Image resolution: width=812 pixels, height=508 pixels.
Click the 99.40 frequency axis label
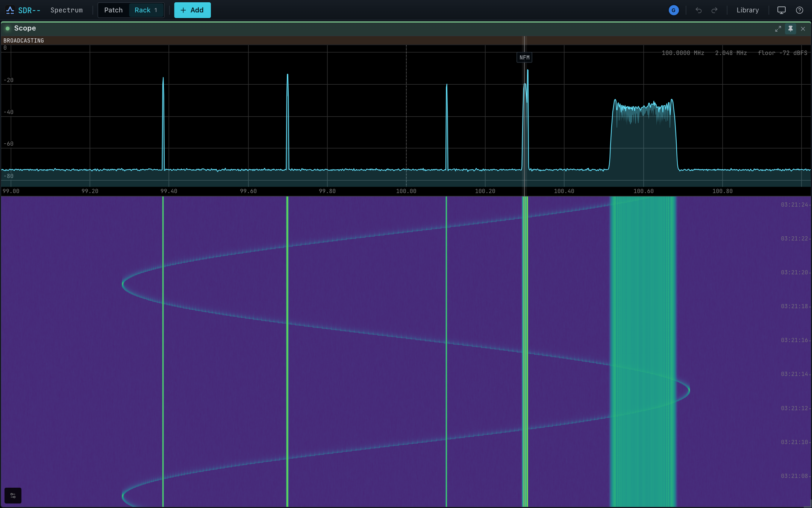[x=169, y=191]
